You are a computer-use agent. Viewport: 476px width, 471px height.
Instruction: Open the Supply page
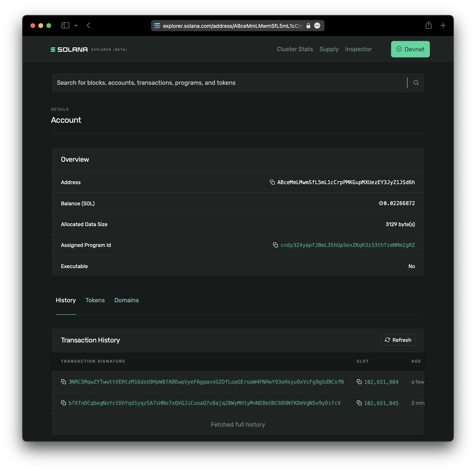(x=329, y=49)
